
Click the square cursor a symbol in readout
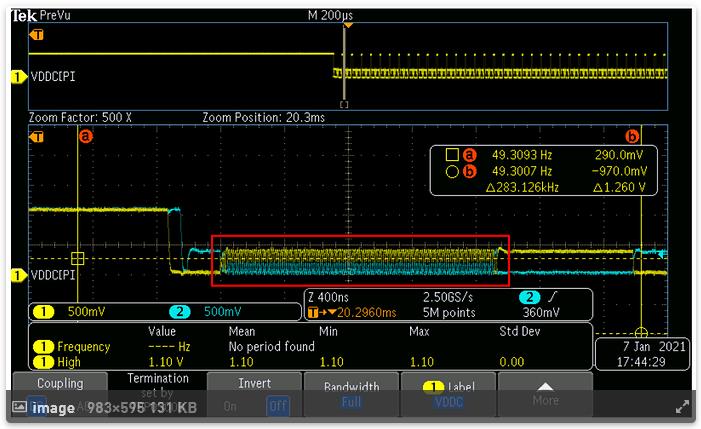(x=452, y=155)
